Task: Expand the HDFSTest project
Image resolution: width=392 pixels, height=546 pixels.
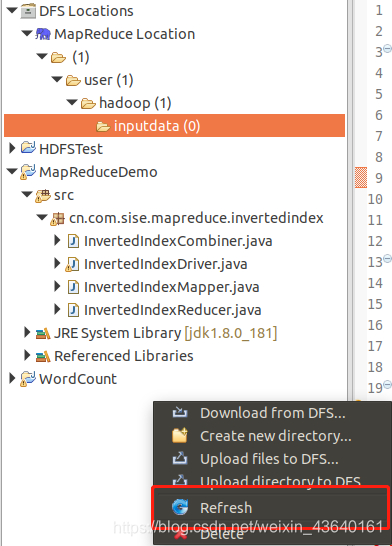Action: (12, 148)
